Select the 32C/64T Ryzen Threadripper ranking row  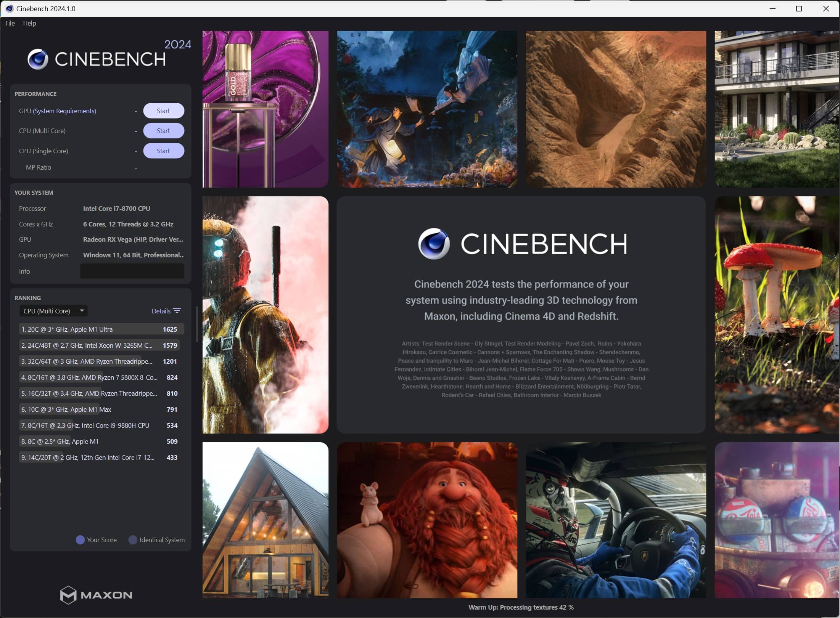pos(101,361)
